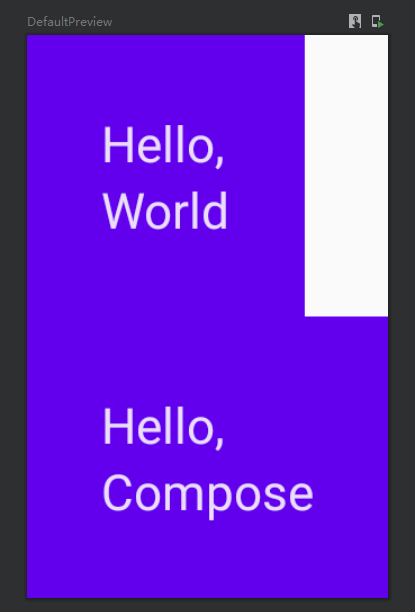This screenshot has width=415, height=612.
Task: Click the green play arrow on the phone icon
Action: tap(381, 25)
